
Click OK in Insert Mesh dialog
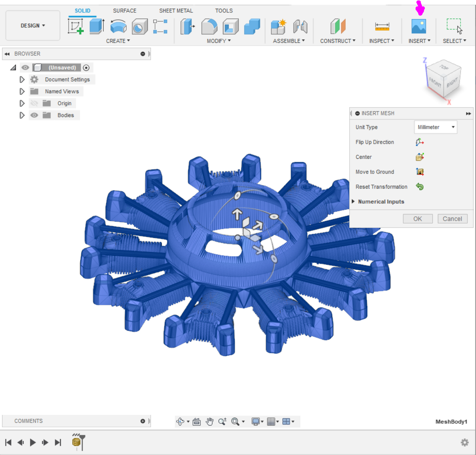click(418, 219)
